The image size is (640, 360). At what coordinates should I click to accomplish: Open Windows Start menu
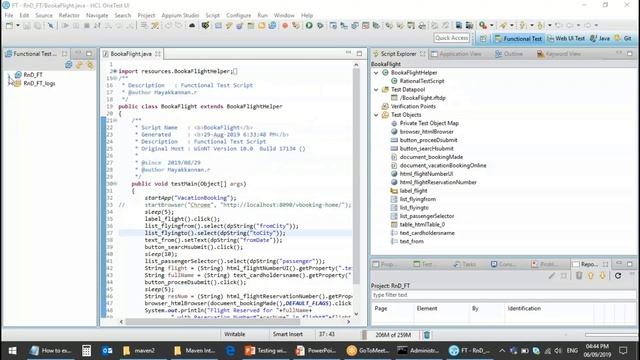click(x=12, y=351)
